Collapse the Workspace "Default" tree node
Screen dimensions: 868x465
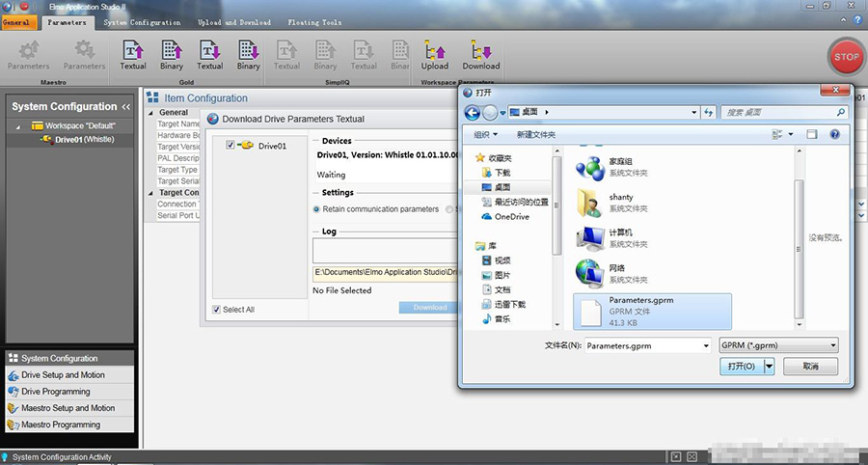(x=19, y=126)
